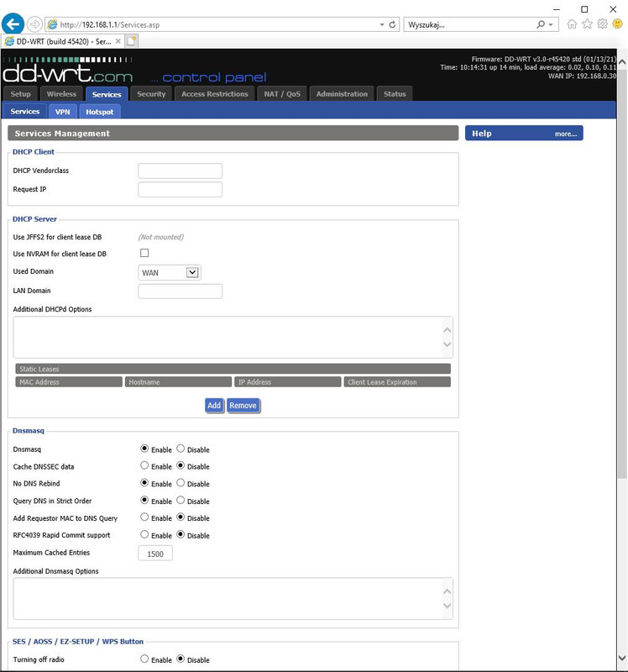Close the DD-WRT browser tab
Image resolution: width=628 pixels, height=672 pixels.
coord(118,41)
